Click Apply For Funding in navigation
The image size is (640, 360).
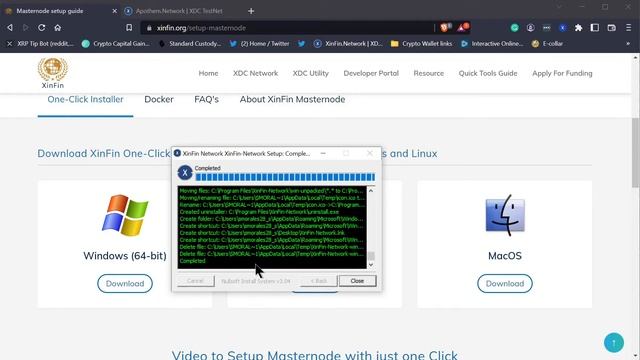click(562, 73)
